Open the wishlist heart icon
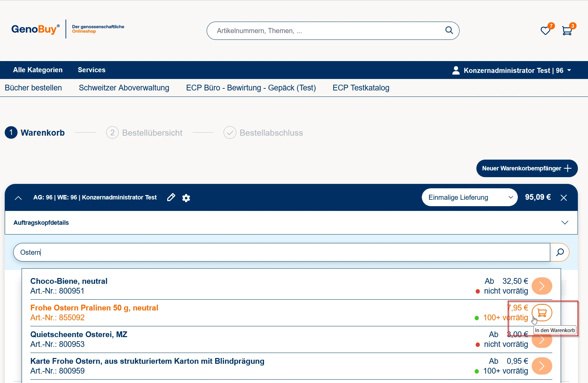 (x=545, y=31)
